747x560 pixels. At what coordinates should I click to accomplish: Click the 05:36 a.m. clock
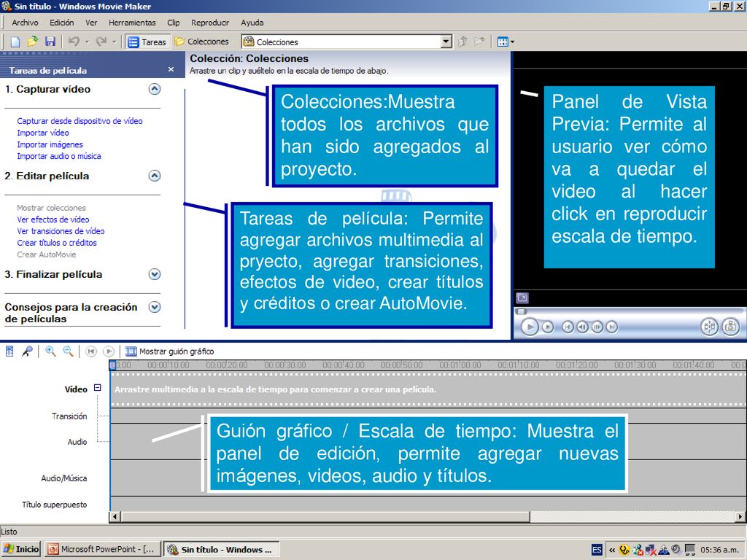[719, 550]
